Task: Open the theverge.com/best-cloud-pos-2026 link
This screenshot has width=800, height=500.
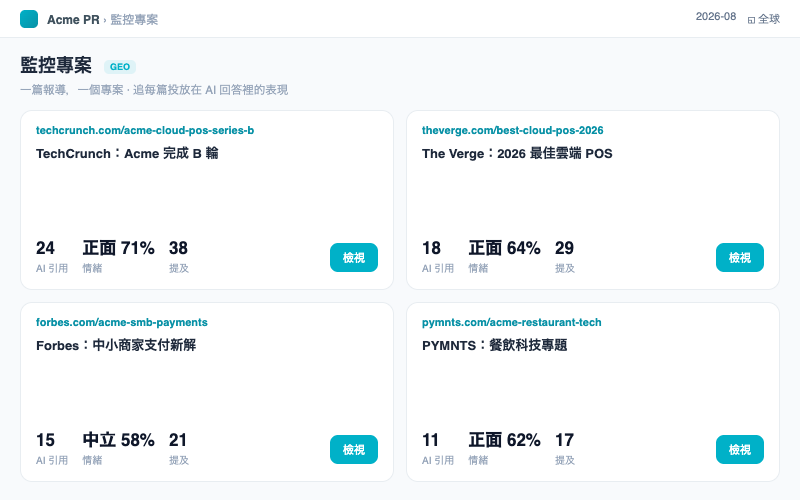Action: (512, 130)
